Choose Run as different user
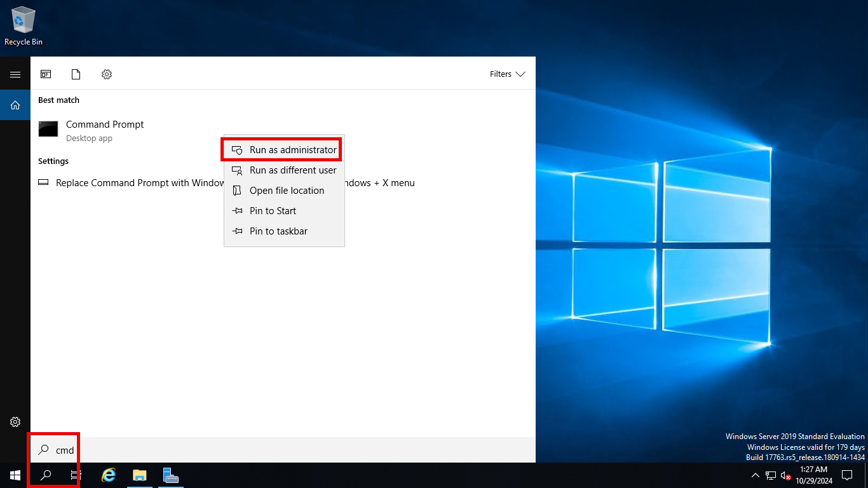 coord(292,170)
